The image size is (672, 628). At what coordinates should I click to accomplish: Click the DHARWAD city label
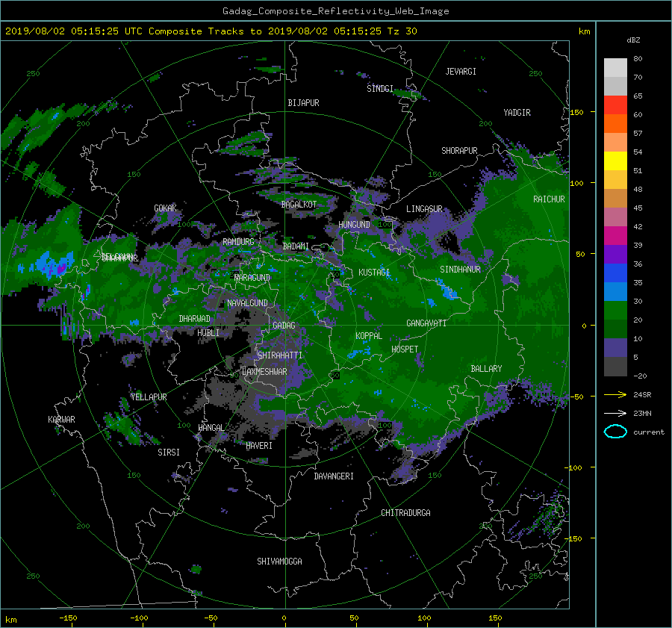pos(195,319)
